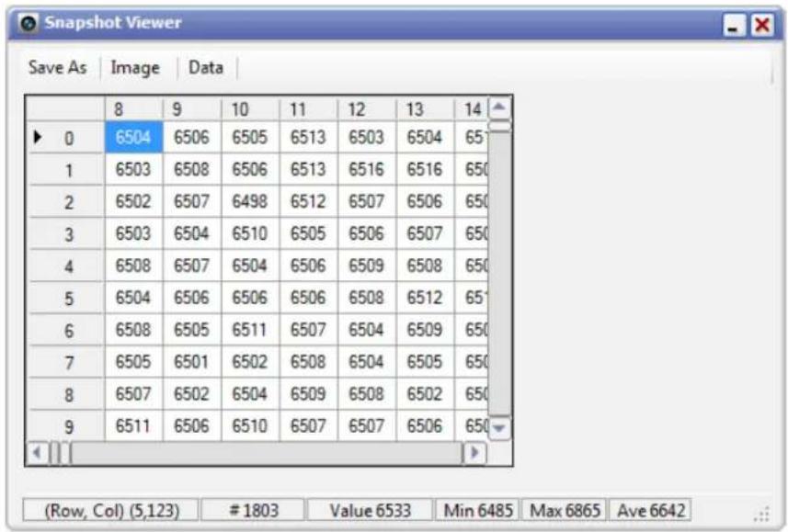Select row header 9

(65, 426)
